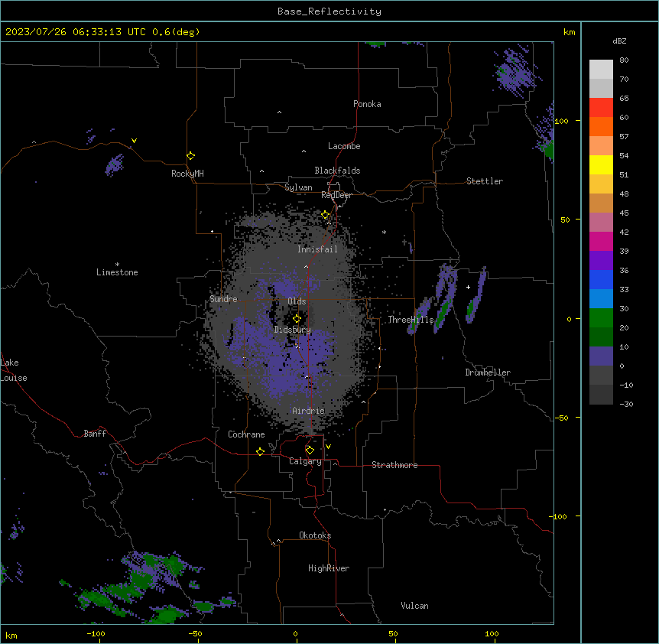The image size is (659, 644).
Task: Select the yellow 54 dBZ color swatch
Action: click(x=601, y=164)
